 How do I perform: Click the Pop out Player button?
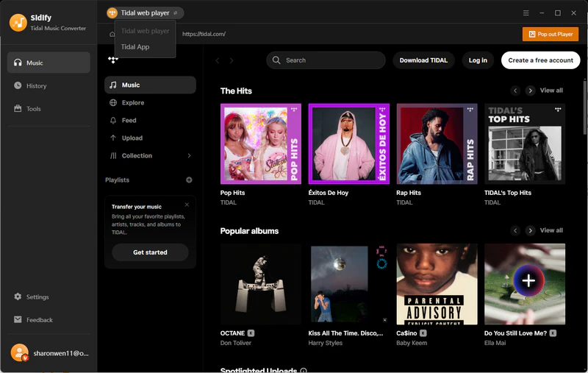pyautogui.click(x=550, y=34)
